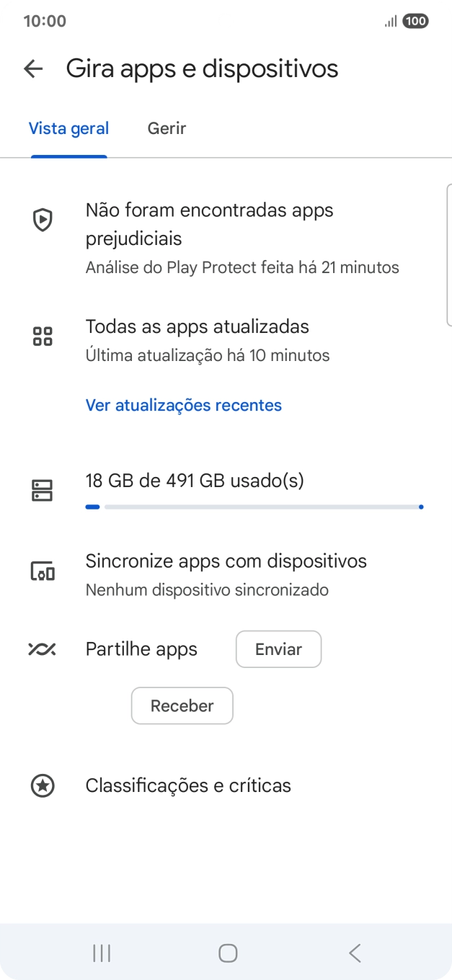Select the Vista geral tab
The height and width of the screenshot is (980, 452).
pos(68,129)
